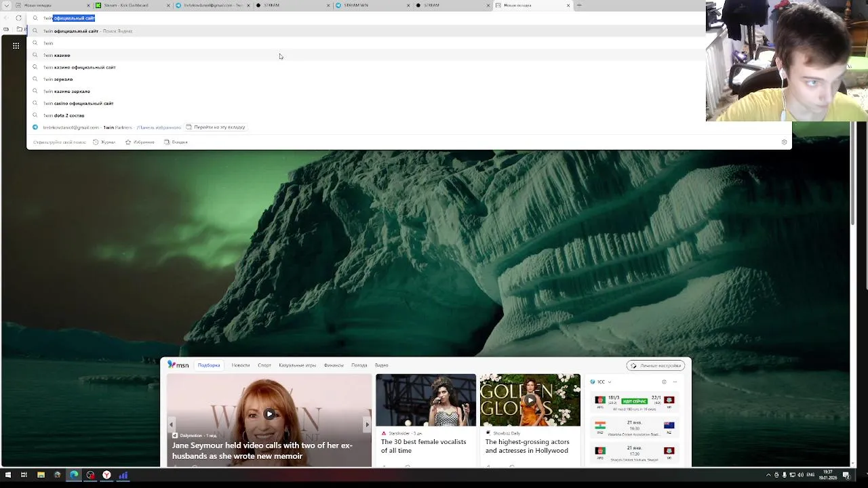This screenshot has width=868, height=488.
Task: Play the Golden Globes video thumbnail
Action: pyautogui.click(x=530, y=400)
